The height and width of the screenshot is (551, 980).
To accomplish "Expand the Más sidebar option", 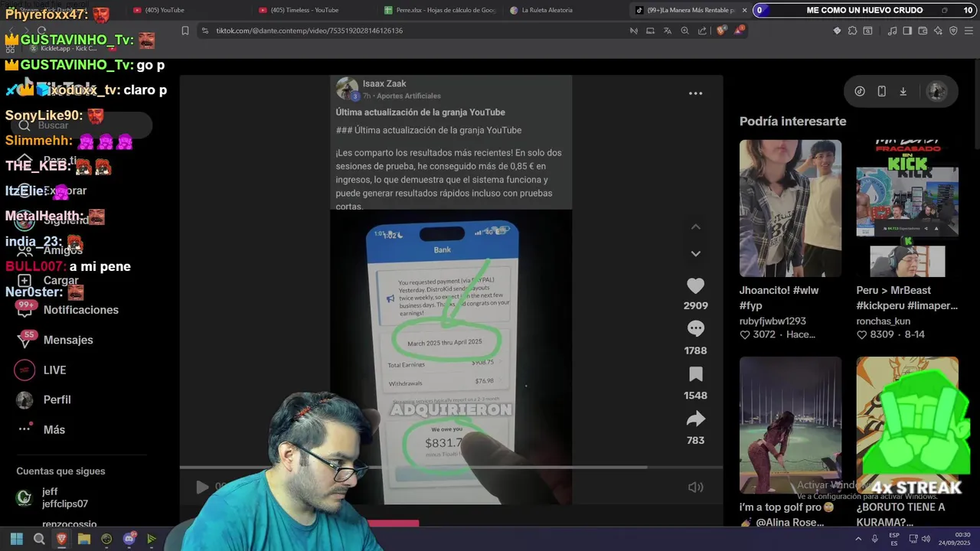I will (41, 429).
